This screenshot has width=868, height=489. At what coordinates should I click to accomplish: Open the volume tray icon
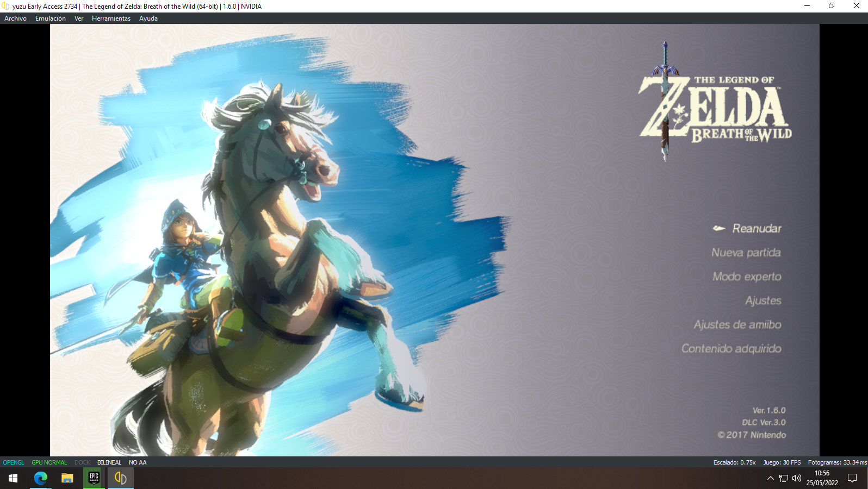pos(797,478)
